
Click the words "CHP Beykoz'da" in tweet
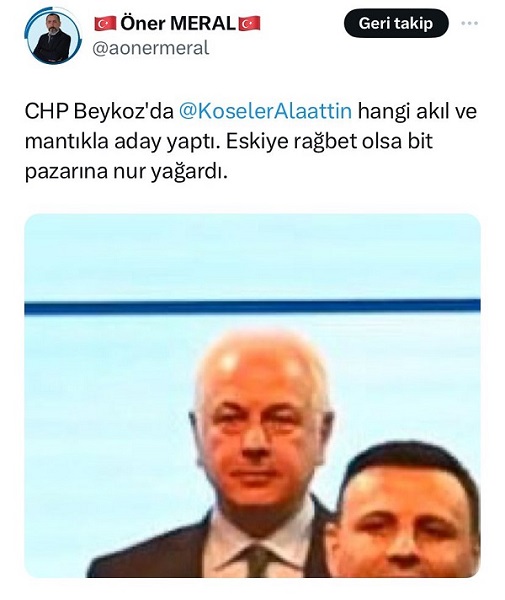click(99, 111)
